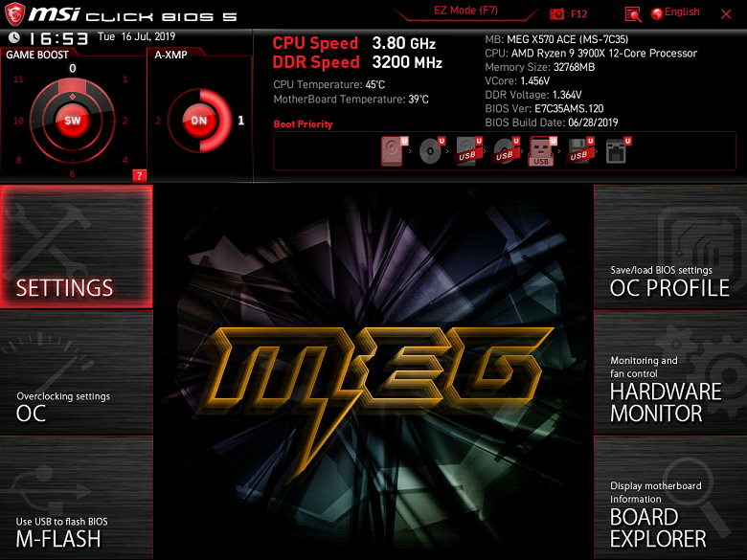Click the globe language icon
747x560 pixels.
[657, 13]
